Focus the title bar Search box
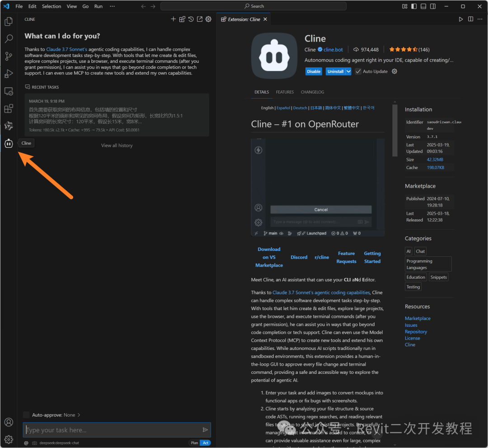This screenshot has height=448, width=488. [x=253, y=6]
